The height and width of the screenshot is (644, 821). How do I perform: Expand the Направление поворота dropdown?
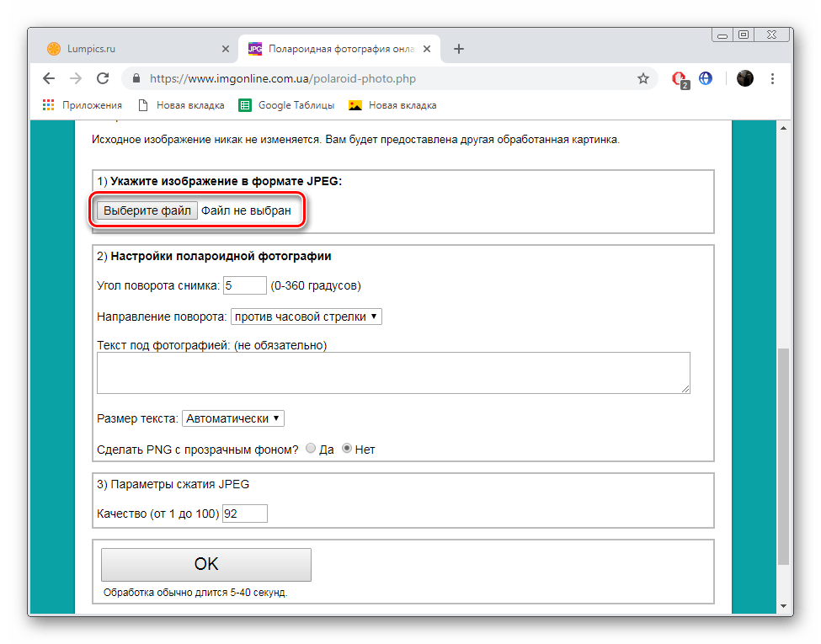[x=307, y=317]
